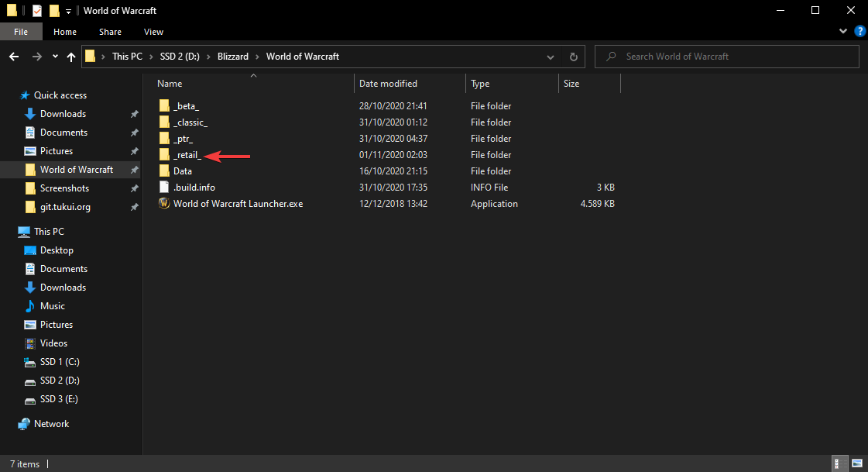Click date 12/12/2018 13:42 of Launcher.exe
The height and width of the screenshot is (472, 868).
pyautogui.click(x=393, y=203)
